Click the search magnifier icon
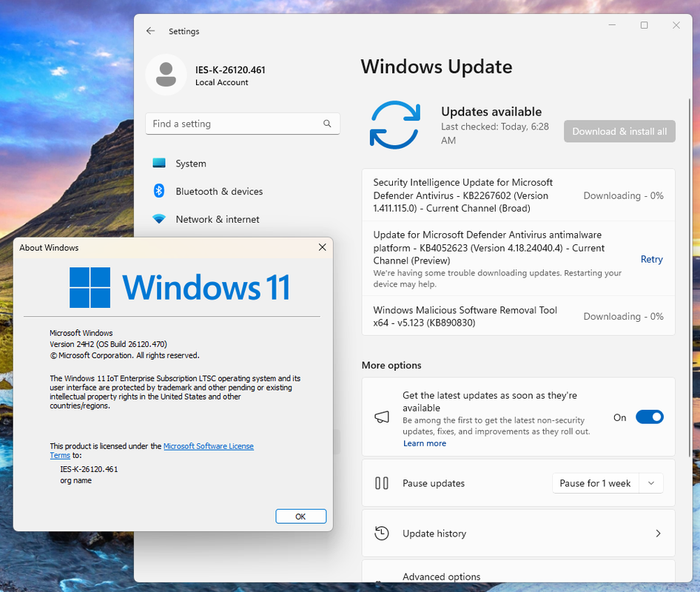This screenshot has width=700, height=592. click(x=327, y=124)
